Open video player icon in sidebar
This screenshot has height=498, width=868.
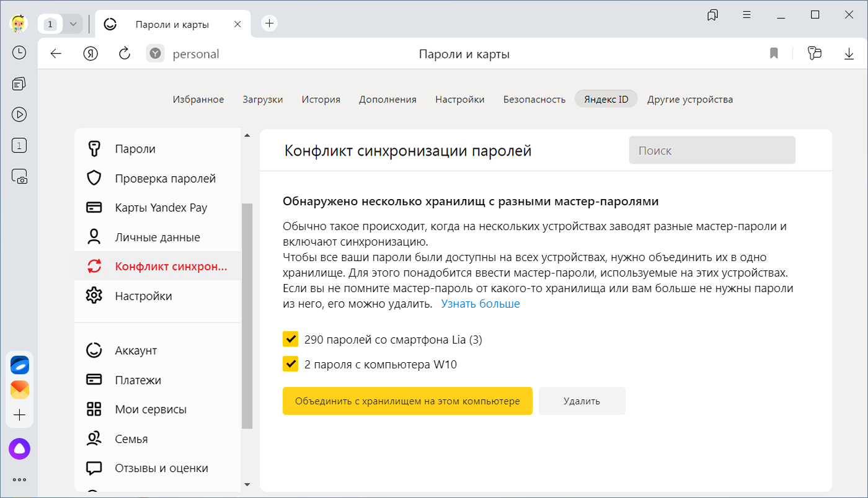click(19, 115)
